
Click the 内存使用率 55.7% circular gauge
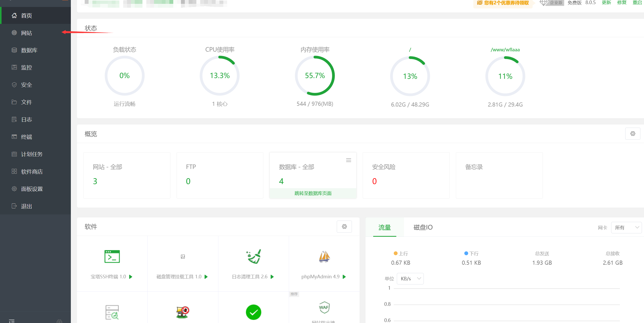[315, 76]
